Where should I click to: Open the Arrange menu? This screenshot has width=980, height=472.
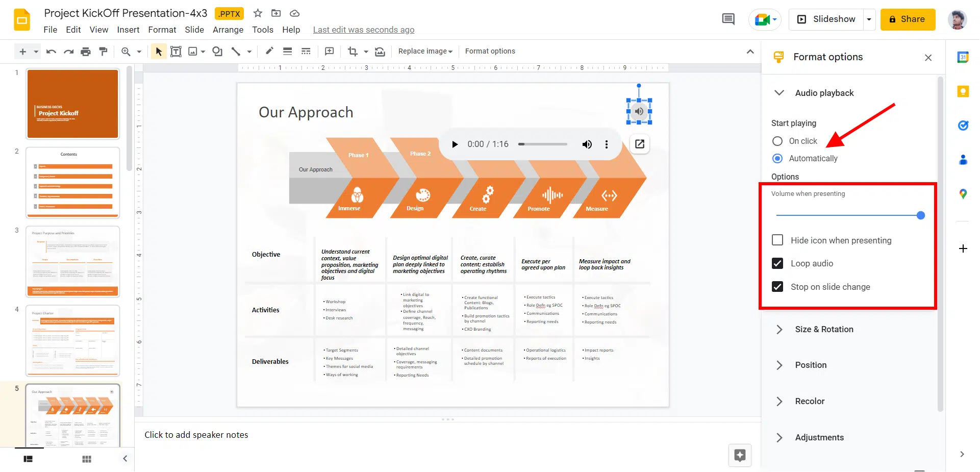coord(228,30)
